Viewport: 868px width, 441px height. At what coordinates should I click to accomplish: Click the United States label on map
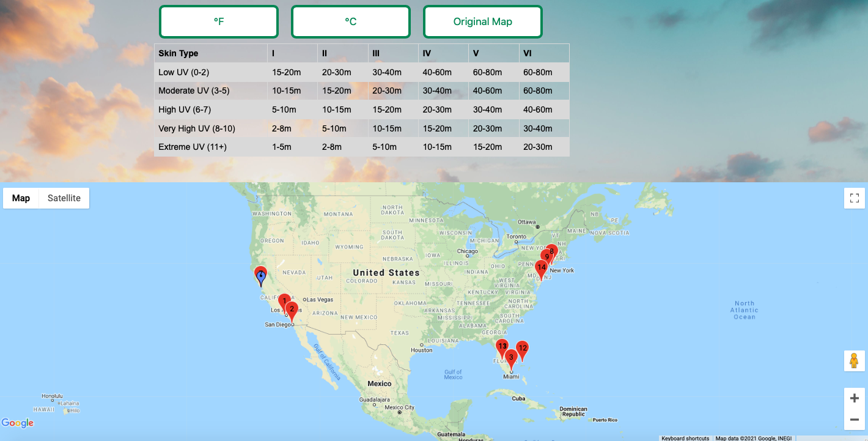tap(386, 273)
